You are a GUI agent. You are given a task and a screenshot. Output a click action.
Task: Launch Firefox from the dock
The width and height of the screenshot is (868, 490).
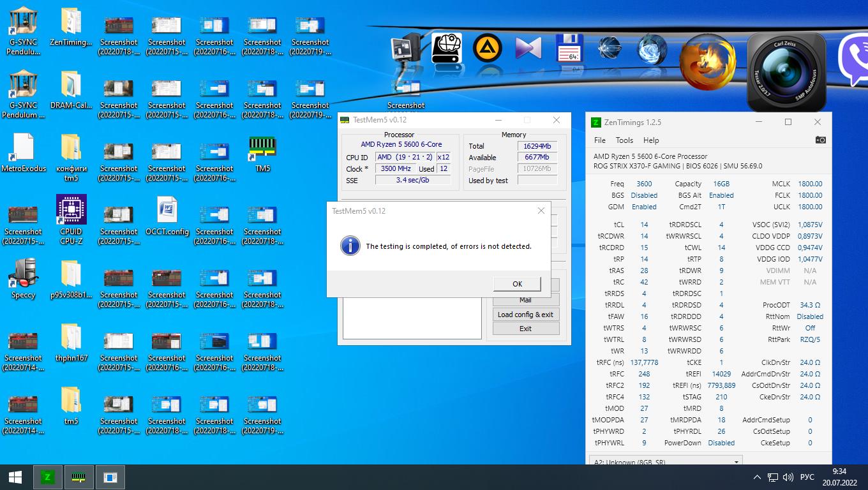click(707, 63)
